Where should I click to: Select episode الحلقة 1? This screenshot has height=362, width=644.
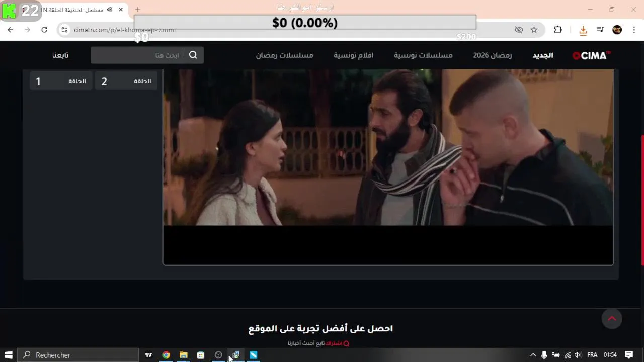tap(61, 81)
